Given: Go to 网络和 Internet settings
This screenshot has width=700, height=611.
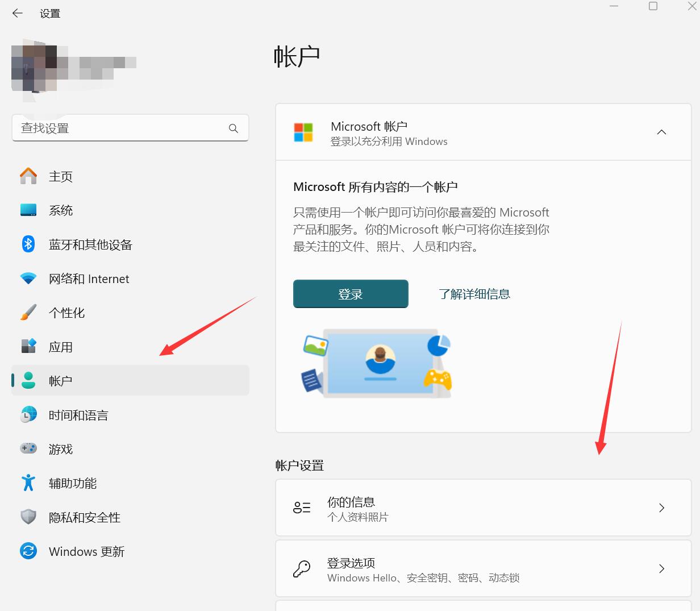Looking at the screenshot, I should click(130, 279).
